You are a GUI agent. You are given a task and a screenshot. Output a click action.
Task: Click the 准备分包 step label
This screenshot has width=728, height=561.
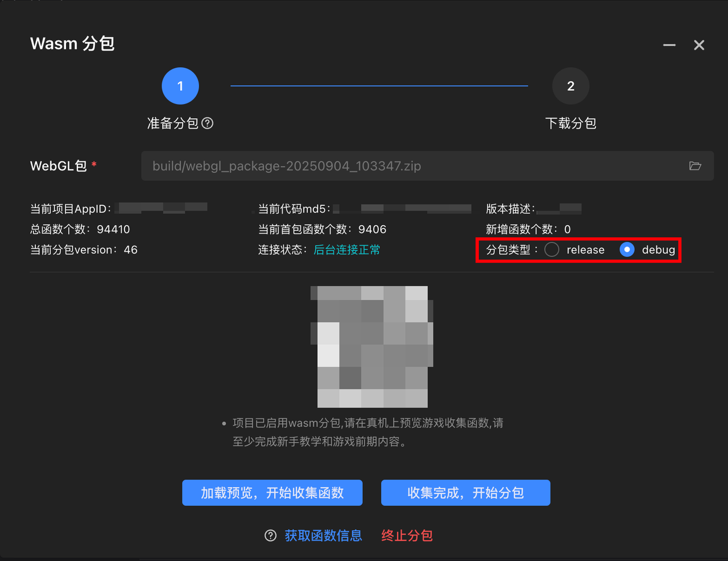click(173, 123)
